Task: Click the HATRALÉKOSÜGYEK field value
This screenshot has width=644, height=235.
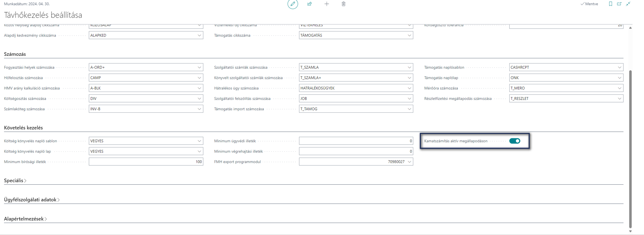Action: click(x=317, y=88)
